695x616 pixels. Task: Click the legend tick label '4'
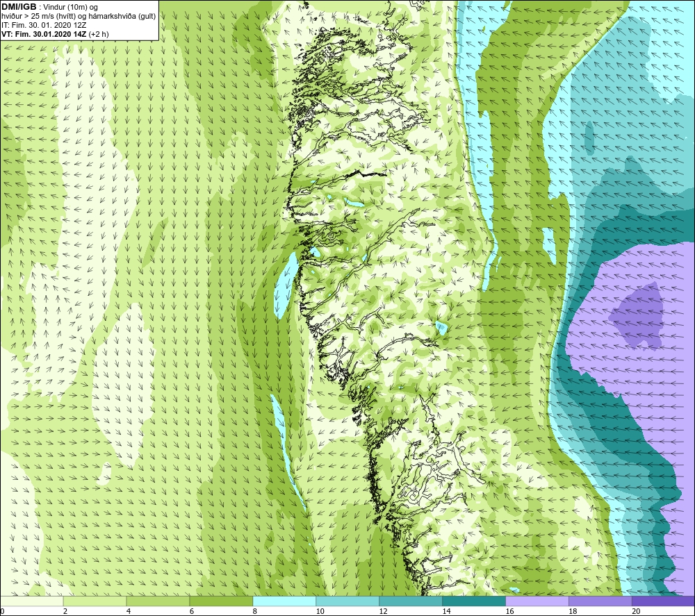[129, 611]
